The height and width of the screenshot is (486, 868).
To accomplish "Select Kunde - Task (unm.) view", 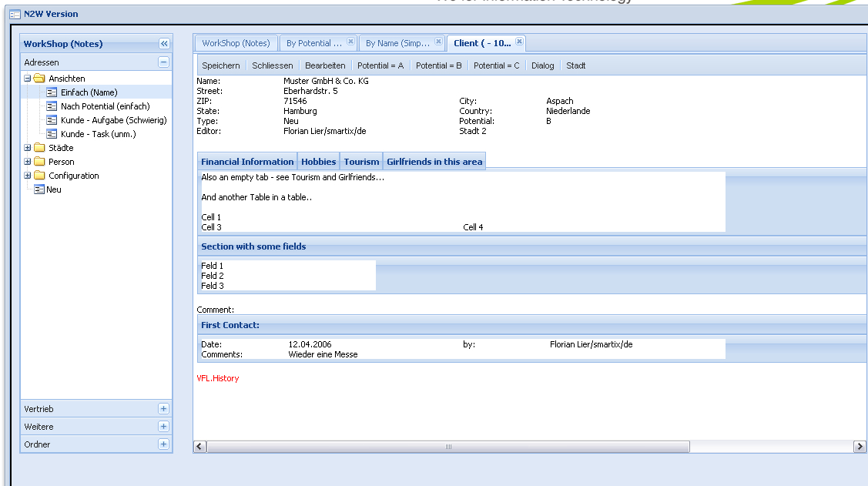I will pyautogui.click(x=98, y=134).
